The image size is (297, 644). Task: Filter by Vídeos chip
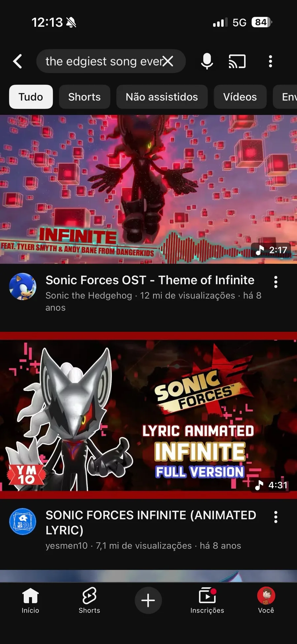pos(240,97)
